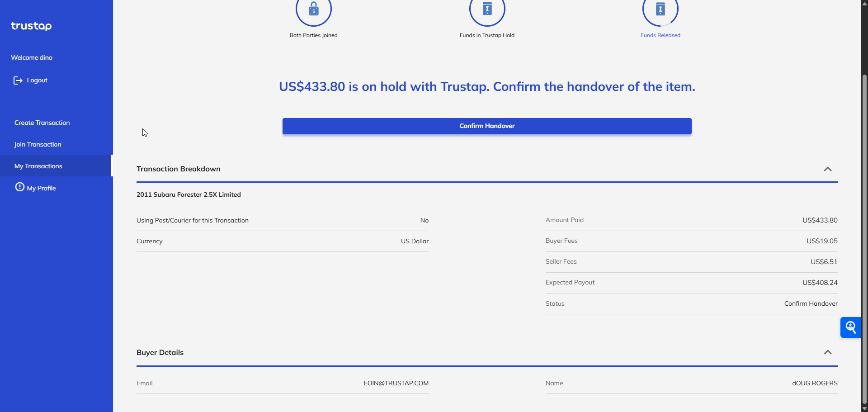Image resolution: width=868 pixels, height=412 pixels.
Task: Click the trustap logo
Action: point(31,26)
